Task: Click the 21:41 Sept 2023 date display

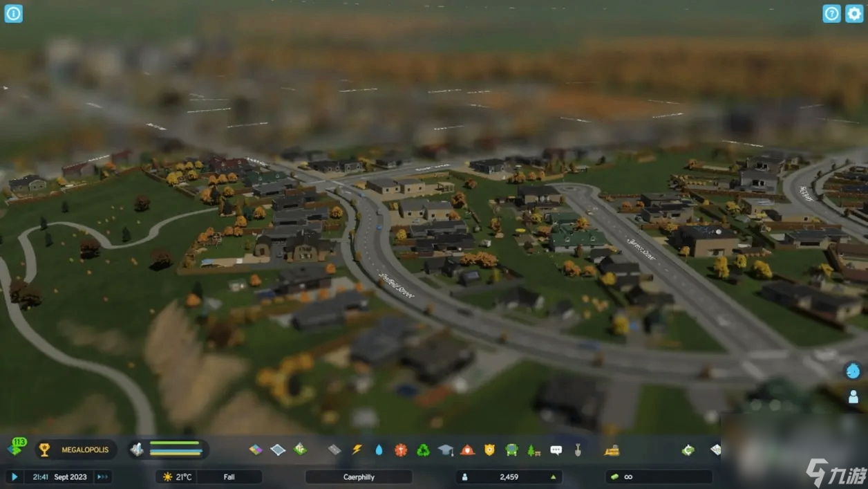Action: 59,477
